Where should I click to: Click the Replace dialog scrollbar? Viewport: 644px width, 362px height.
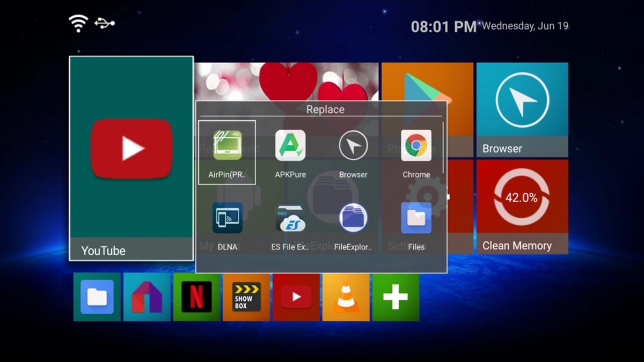click(443, 147)
